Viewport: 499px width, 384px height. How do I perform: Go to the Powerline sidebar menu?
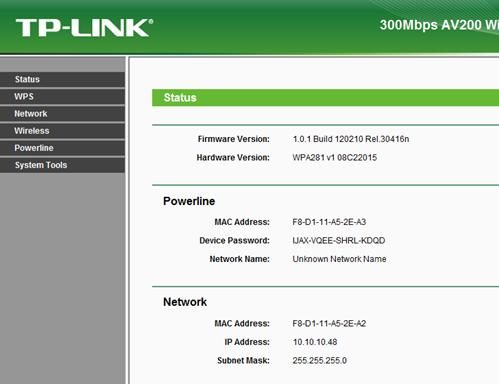pos(62,148)
